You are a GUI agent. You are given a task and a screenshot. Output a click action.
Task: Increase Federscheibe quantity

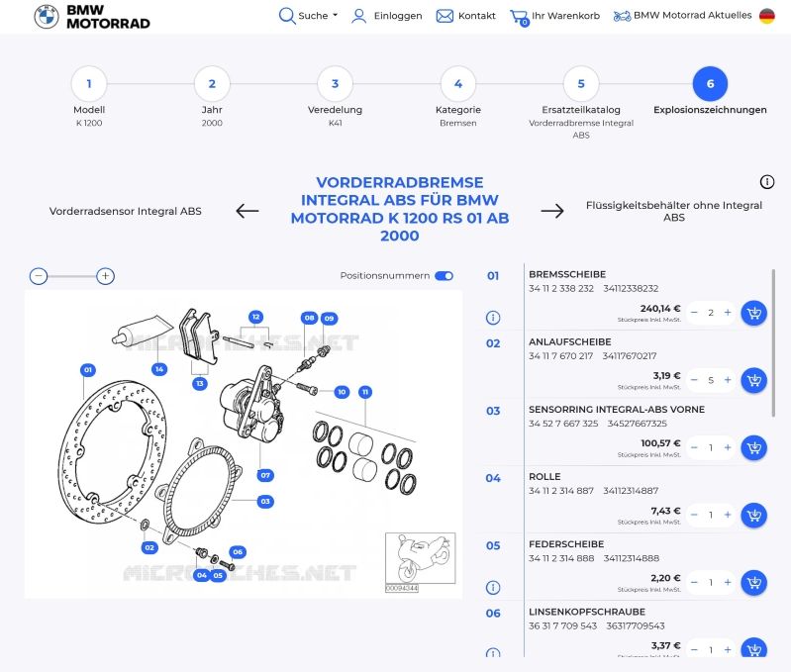(728, 582)
